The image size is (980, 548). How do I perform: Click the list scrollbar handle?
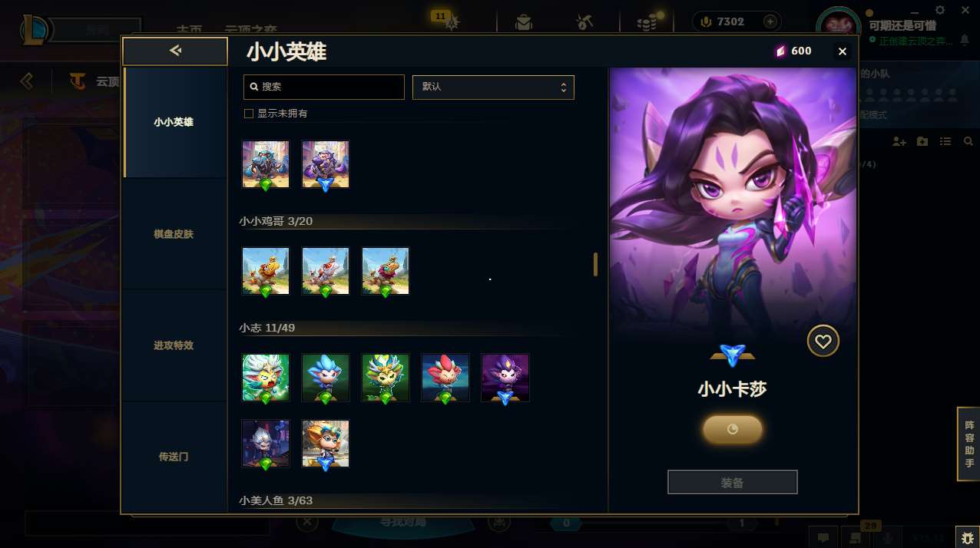595,264
